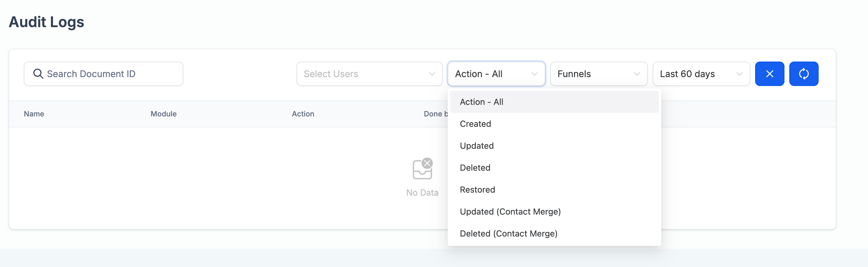Click the Last 60 days chevron arrow
Image resolution: width=868 pixels, height=267 pixels.
pyautogui.click(x=739, y=74)
